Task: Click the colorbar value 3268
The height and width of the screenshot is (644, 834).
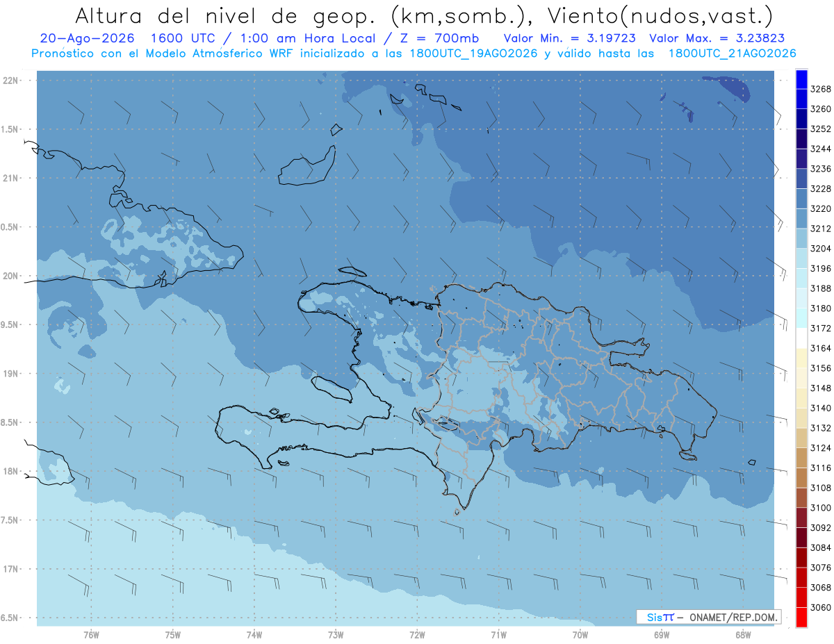Action: coord(820,89)
